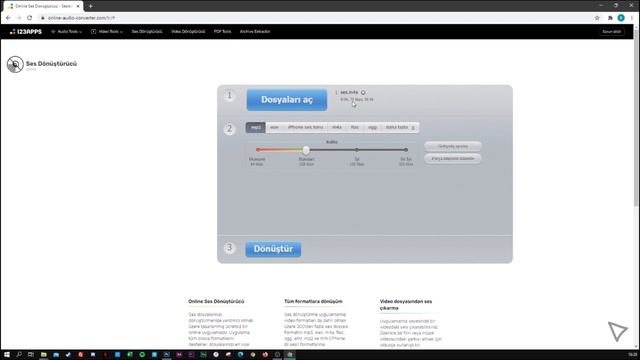Open Archive Extractor in the top nav
Viewport: 640px width, 360px height.
(255, 31)
